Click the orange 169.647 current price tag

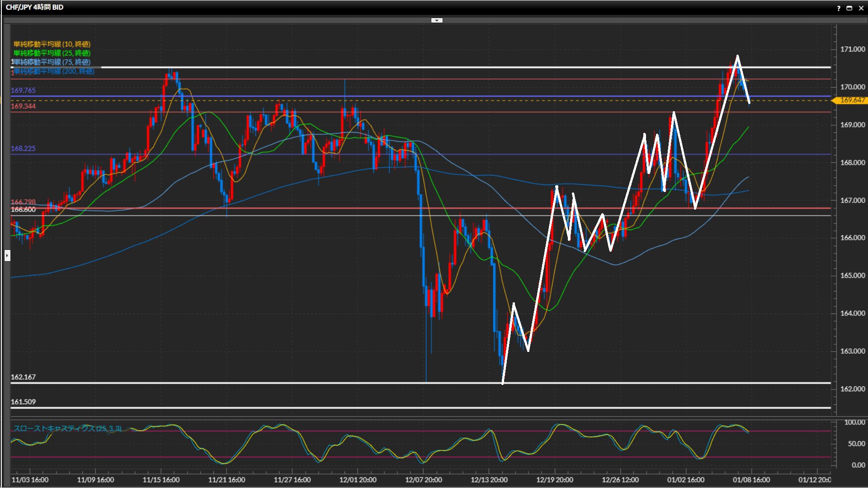(852, 100)
